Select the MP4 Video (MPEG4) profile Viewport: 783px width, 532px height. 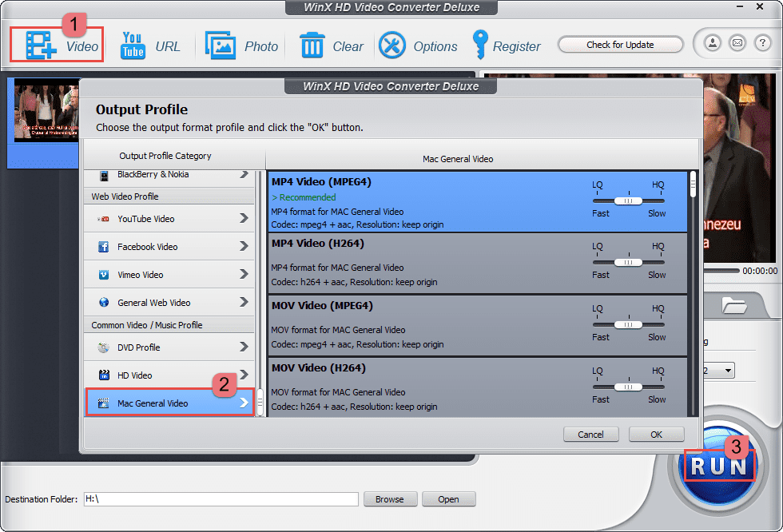point(478,202)
